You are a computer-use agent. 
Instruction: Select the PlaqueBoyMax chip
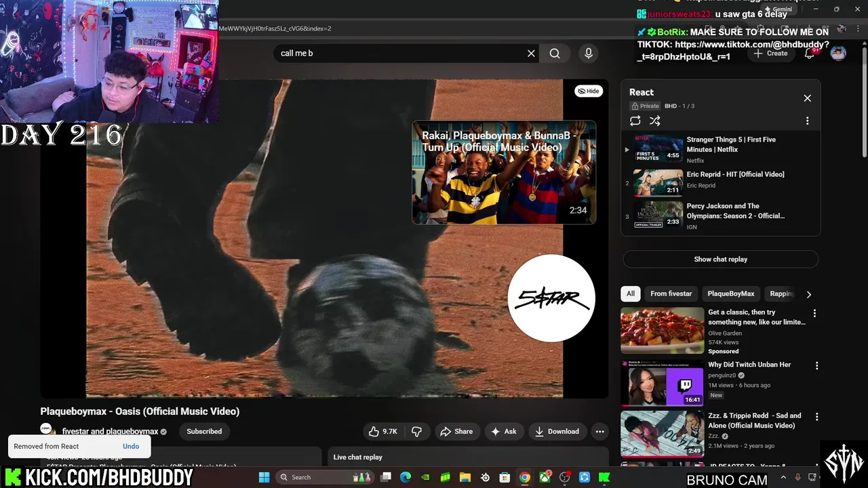[x=731, y=293]
